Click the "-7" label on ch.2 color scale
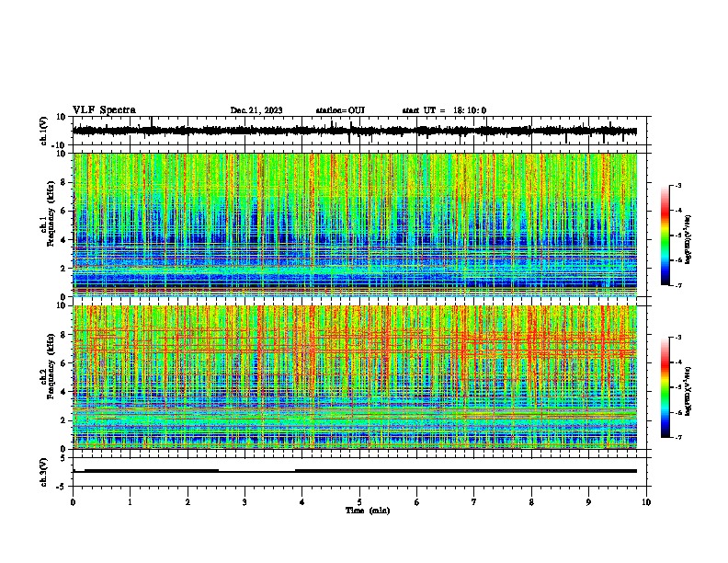 click(x=678, y=438)
